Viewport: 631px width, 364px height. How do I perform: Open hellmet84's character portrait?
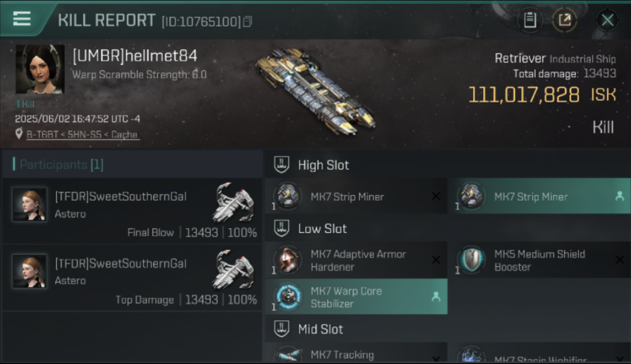pyautogui.click(x=40, y=69)
